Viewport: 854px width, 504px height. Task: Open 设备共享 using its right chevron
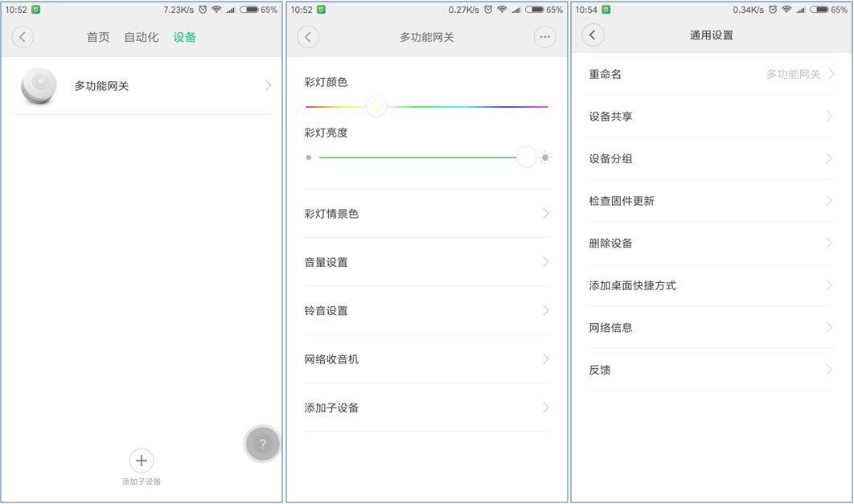pyautogui.click(x=829, y=116)
